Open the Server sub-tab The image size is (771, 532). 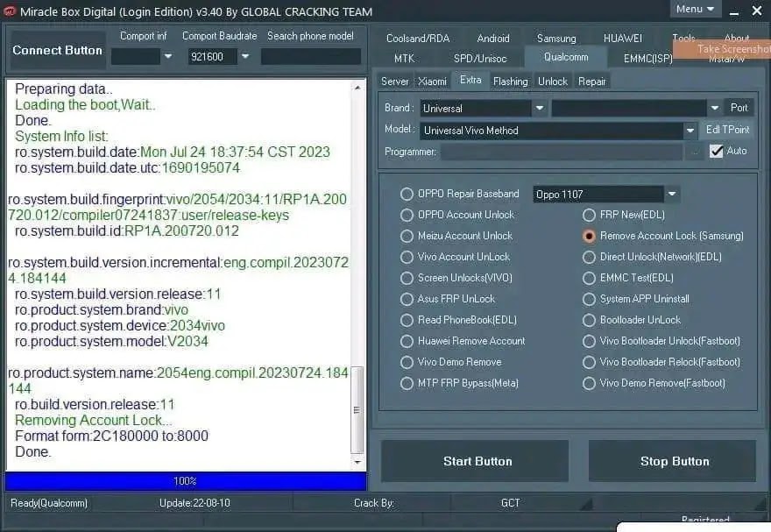(395, 82)
